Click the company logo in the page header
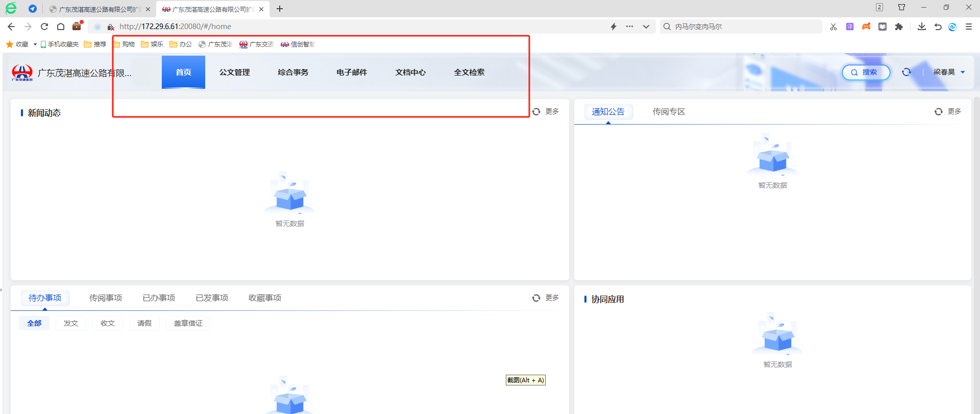Viewport: 980px width, 414px height. pyautogui.click(x=22, y=72)
